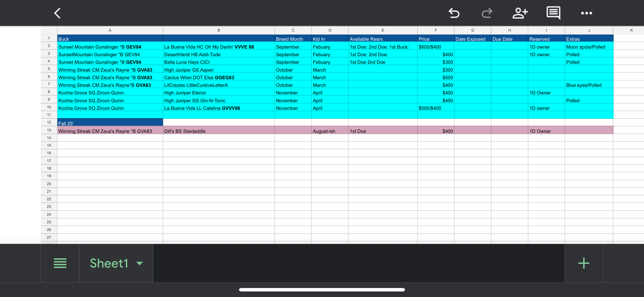644x297 pixels.
Task: Select the 'Extras' header cell
Action: 589,38
